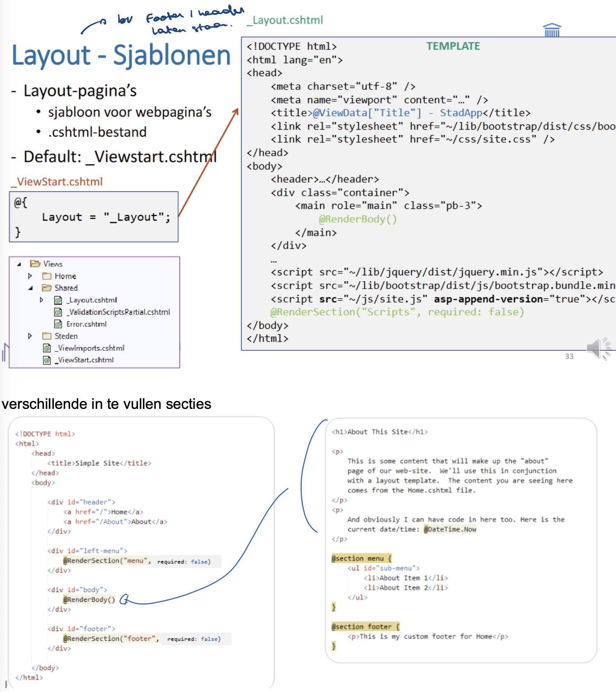
Task: Select _ValidationScriptsPartial.cshtml in the tree
Action: (x=118, y=312)
